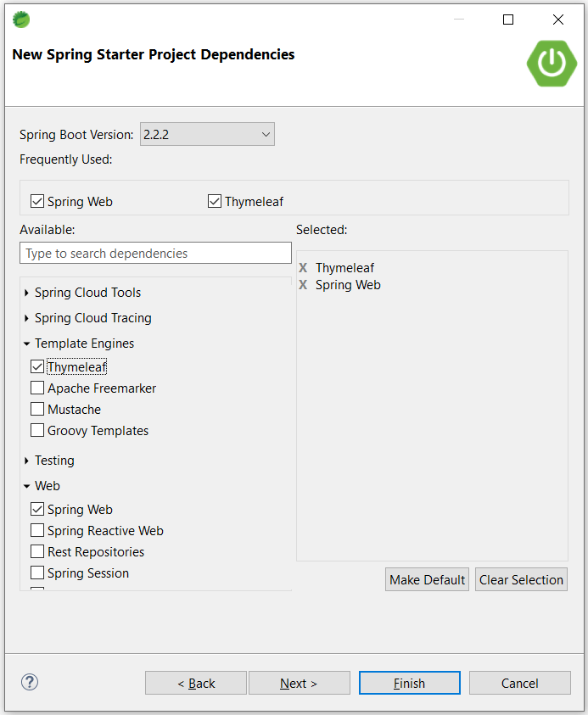588x715 pixels.
Task: Click the dependency search field
Action: coord(155,253)
